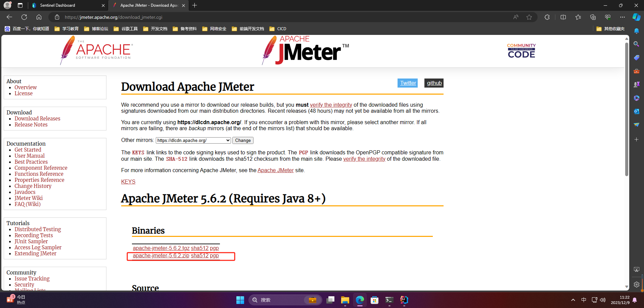The height and width of the screenshot is (308, 644).
Task: Click the github button
Action: (434, 83)
